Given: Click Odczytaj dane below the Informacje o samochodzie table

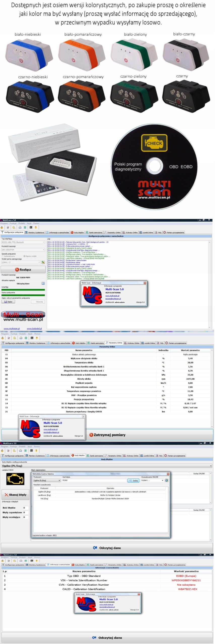Looking at the screenshot, I should tap(107, 638).
